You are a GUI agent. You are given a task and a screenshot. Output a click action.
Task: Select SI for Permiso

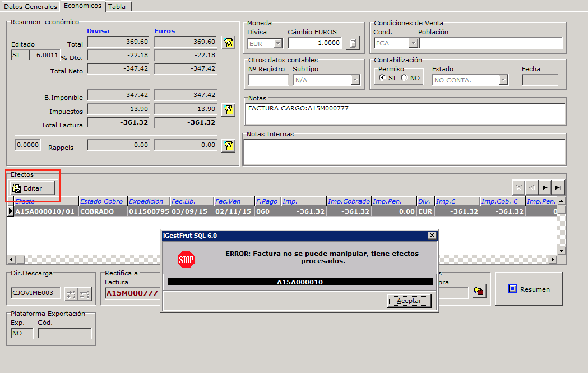(382, 78)
